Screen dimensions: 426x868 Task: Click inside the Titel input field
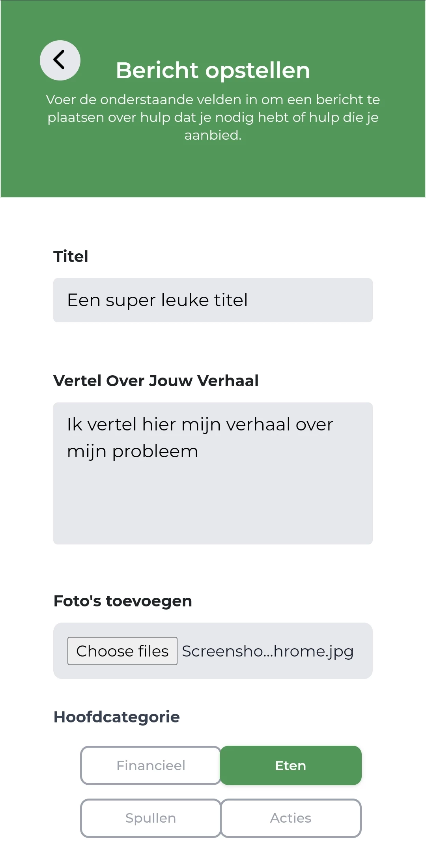[213, 300]
